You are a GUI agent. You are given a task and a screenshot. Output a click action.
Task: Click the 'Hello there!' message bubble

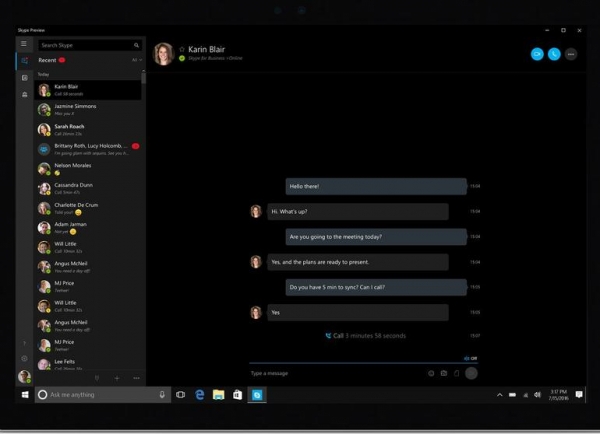coord(376,186)
